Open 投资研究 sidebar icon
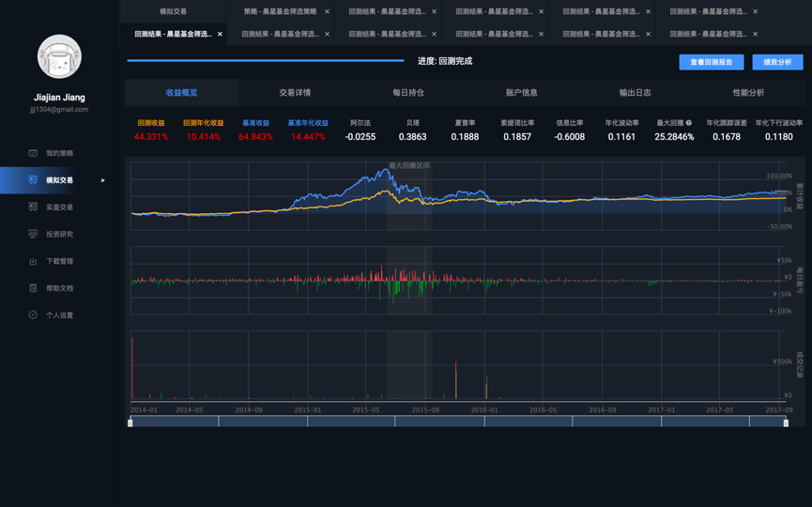This screenshot has height=507, width=812. point(33,234)
